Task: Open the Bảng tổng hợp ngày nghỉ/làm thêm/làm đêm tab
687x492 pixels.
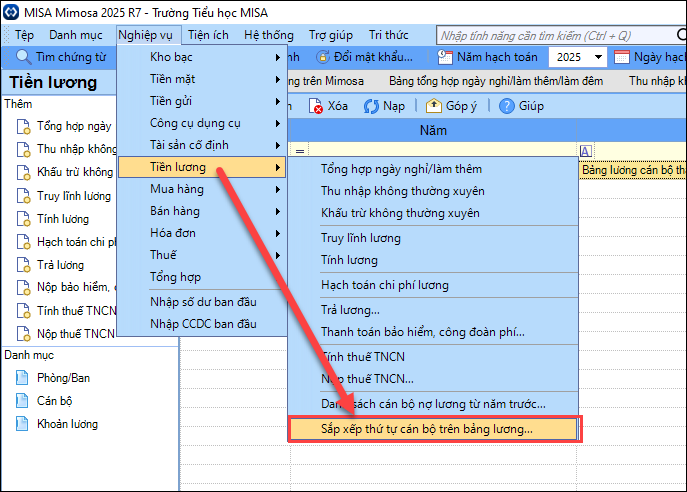Action: [496, 81]
